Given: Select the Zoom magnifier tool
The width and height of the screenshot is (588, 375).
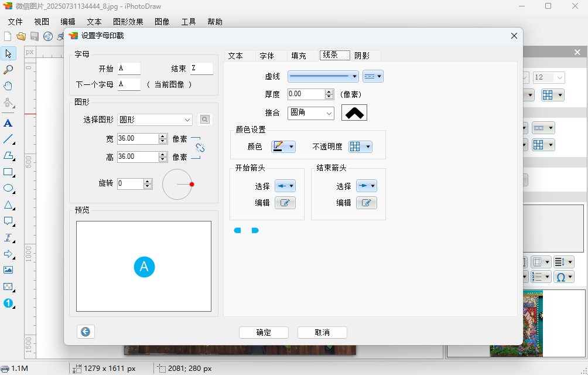Looking at the screenshot, I should click(8, 70).
